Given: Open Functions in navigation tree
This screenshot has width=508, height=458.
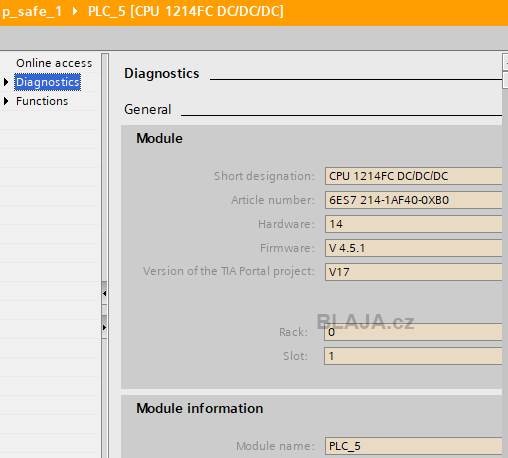Looking at the screenshot, I should (x=42, y=101).
